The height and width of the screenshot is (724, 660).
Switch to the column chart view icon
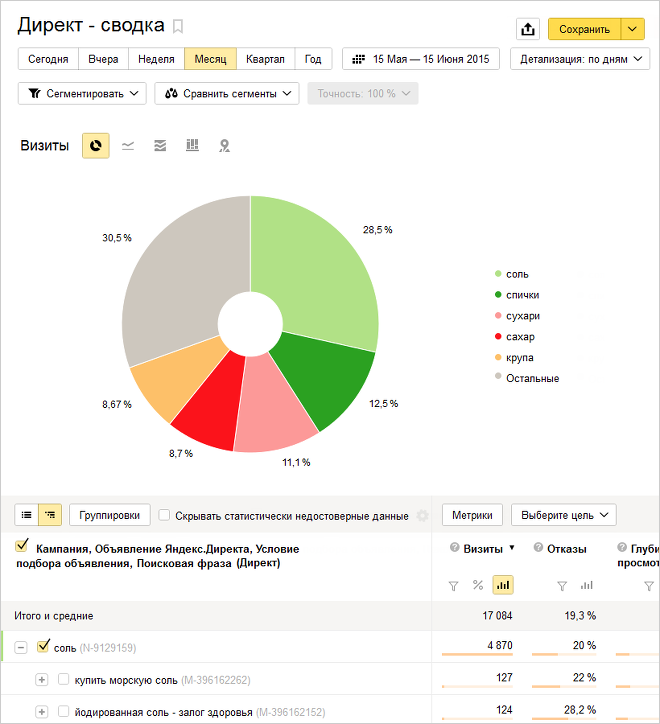pos(192,145)
